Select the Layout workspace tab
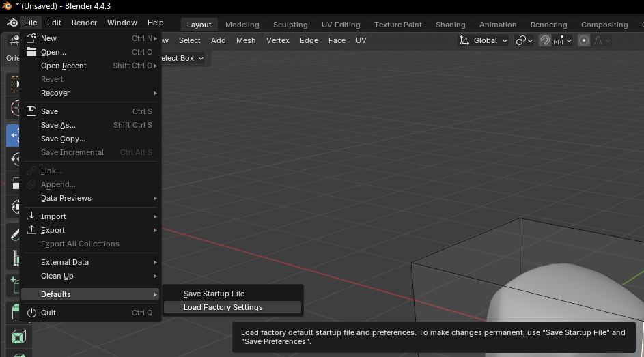Screen dimensions: 644x357 click(199, 25)
